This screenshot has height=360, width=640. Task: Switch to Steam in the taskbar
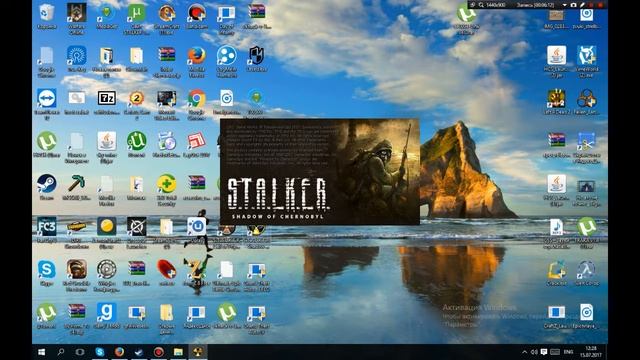point(139,352)
